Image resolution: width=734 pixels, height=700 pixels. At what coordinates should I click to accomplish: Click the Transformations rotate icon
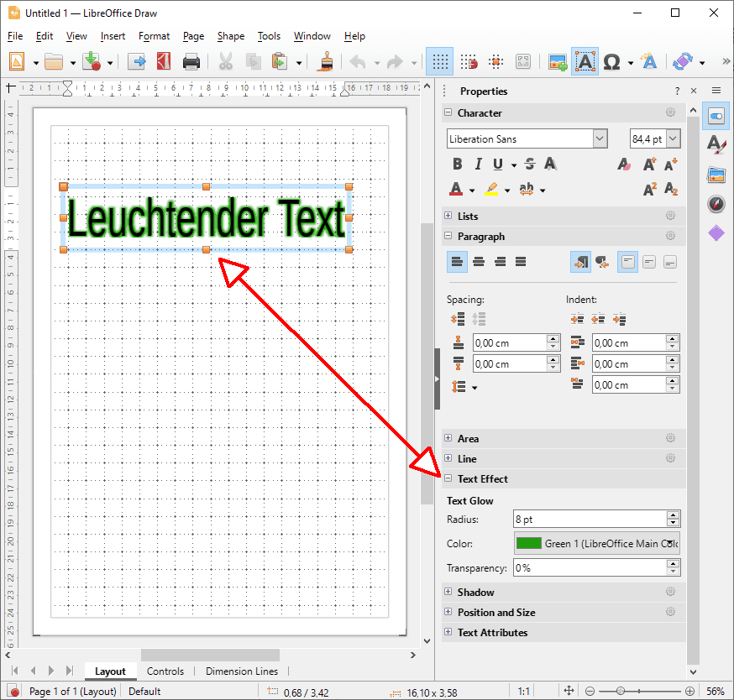click(x=683, y=61)
